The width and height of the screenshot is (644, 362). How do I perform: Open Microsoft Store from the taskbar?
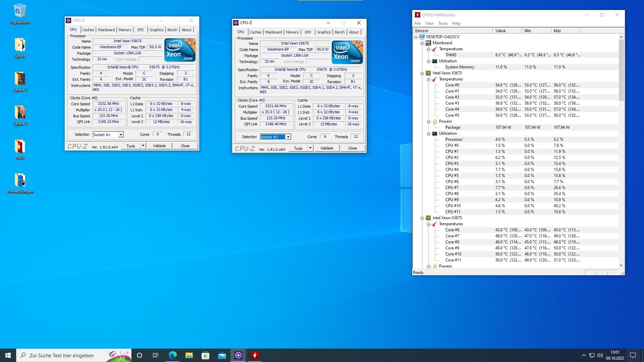(205, 355)
